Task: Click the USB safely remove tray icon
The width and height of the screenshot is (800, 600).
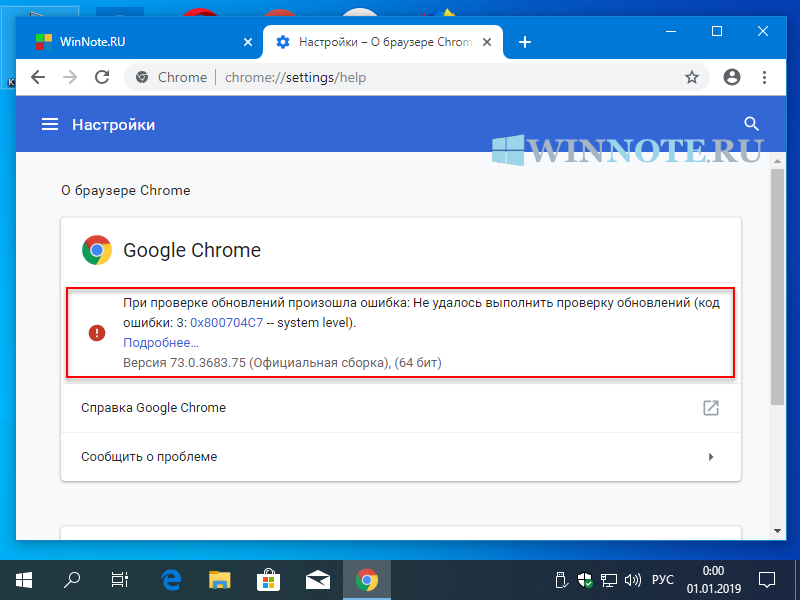Action: tap(561, 580)
